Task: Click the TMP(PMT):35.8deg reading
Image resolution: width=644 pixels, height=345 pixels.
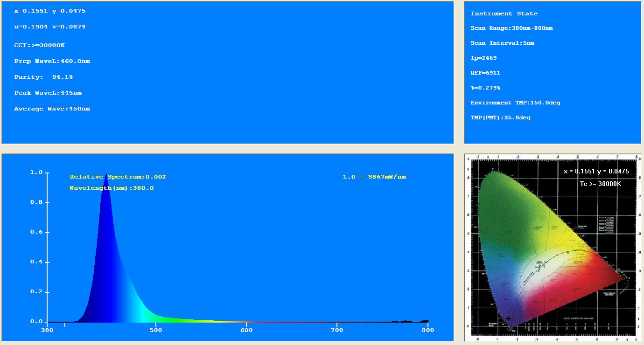Action: 500,117
